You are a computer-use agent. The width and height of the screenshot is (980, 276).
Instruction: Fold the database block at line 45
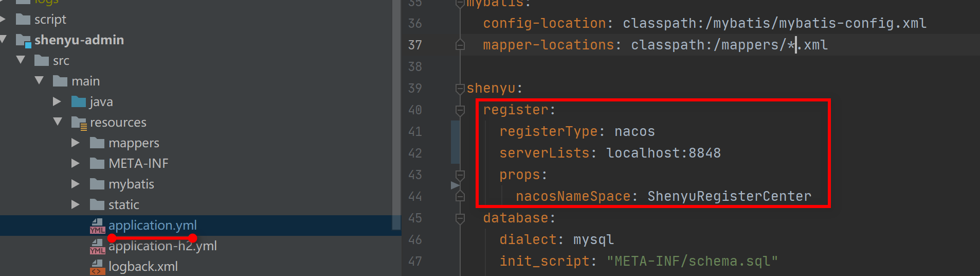460,218
